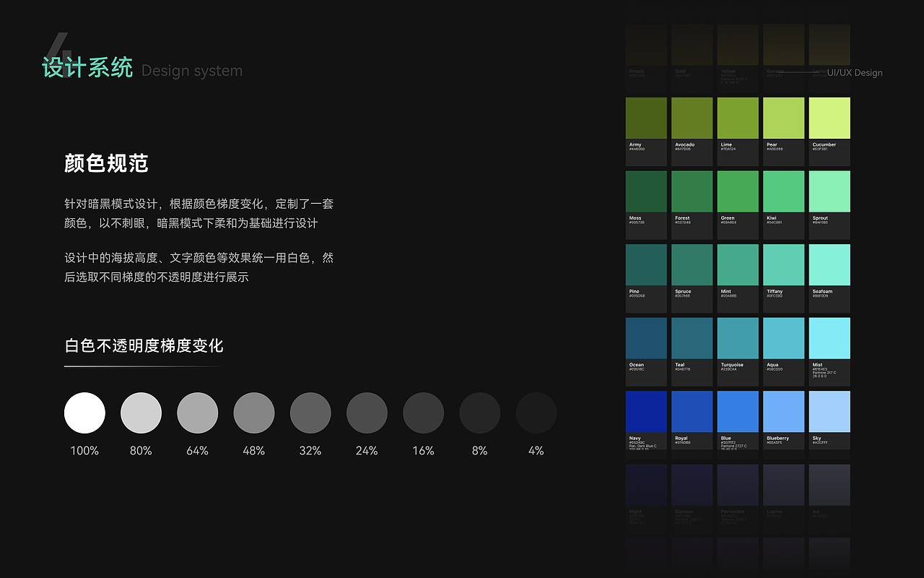Pick the Avocado green swatch
The height and width of the screenshot is (578, 924).
coord(692,118)
